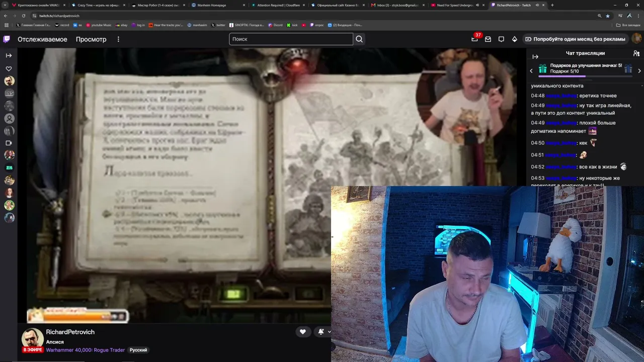
Task: Open the SINOPTIK weather bookmark
Action: coord(247,25)
